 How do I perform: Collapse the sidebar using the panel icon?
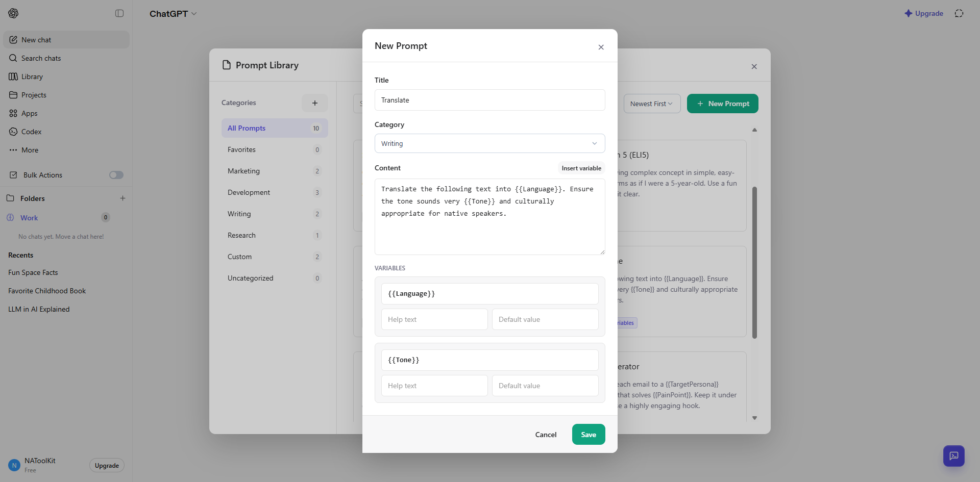119,13
